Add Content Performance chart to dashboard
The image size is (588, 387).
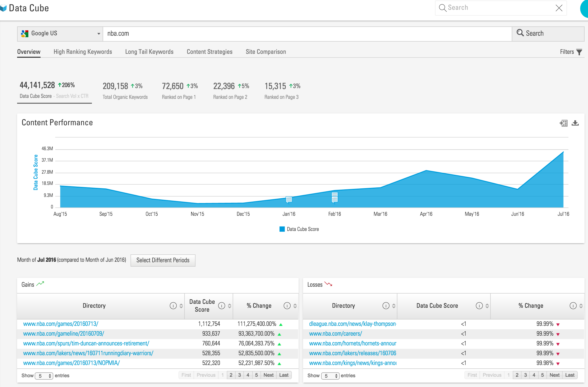(x=564, y=123)
